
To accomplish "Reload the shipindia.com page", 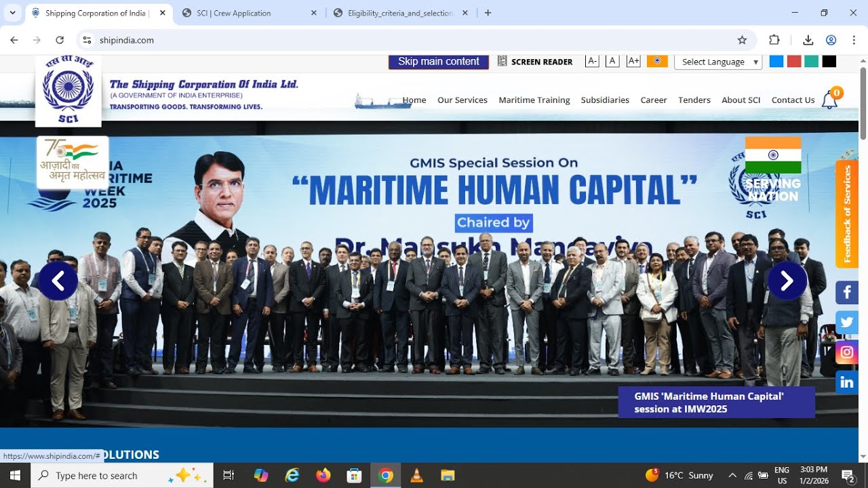I will [60, 40].
